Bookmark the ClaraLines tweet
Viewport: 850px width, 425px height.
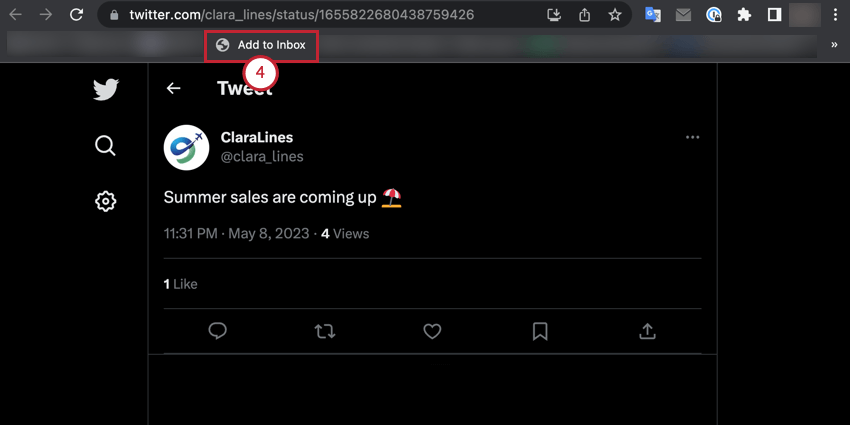pyautogui.click(x=540, y=331)
